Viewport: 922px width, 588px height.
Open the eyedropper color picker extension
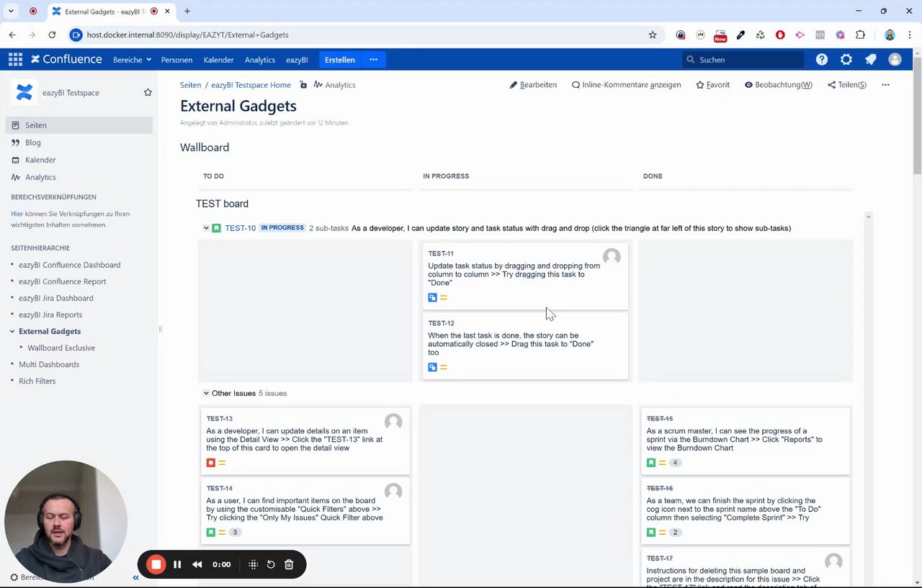(740, 35)
